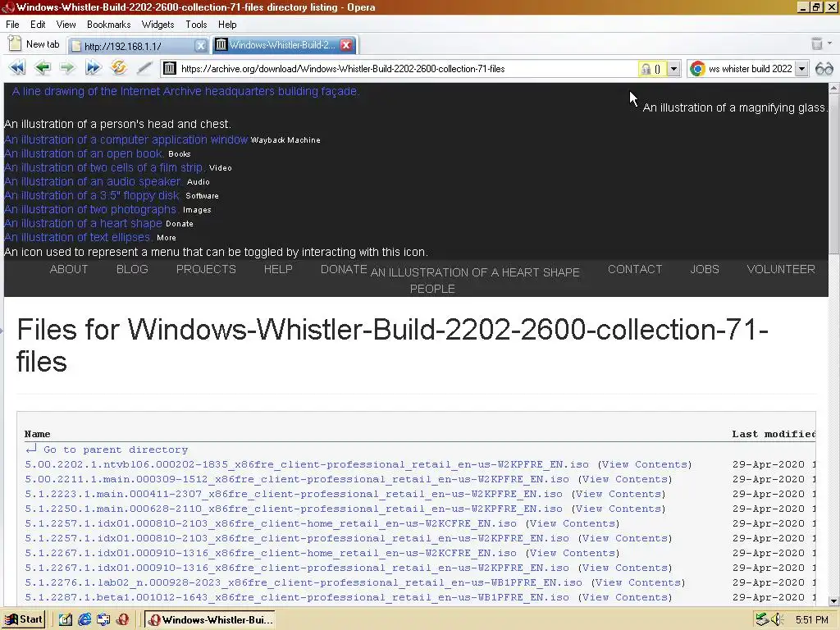Go back using green Back arrow

click(x=42, y=68)
